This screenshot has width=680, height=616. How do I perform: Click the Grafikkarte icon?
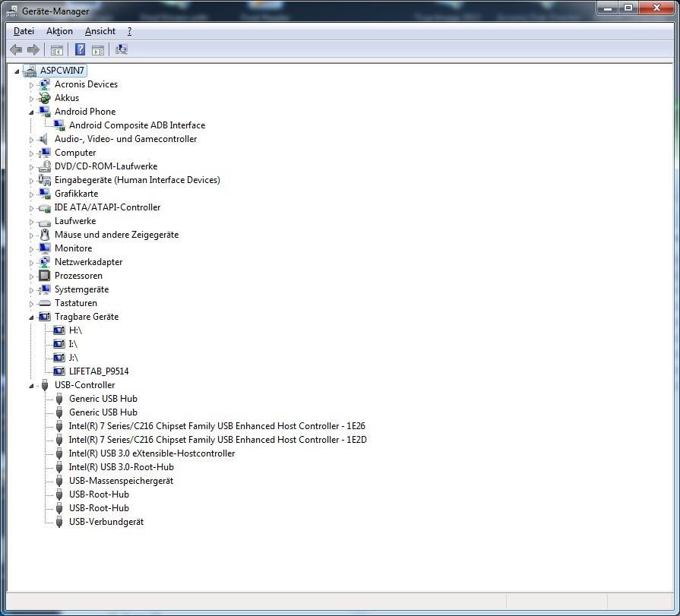pyautogui.click(x=44, y=194)
